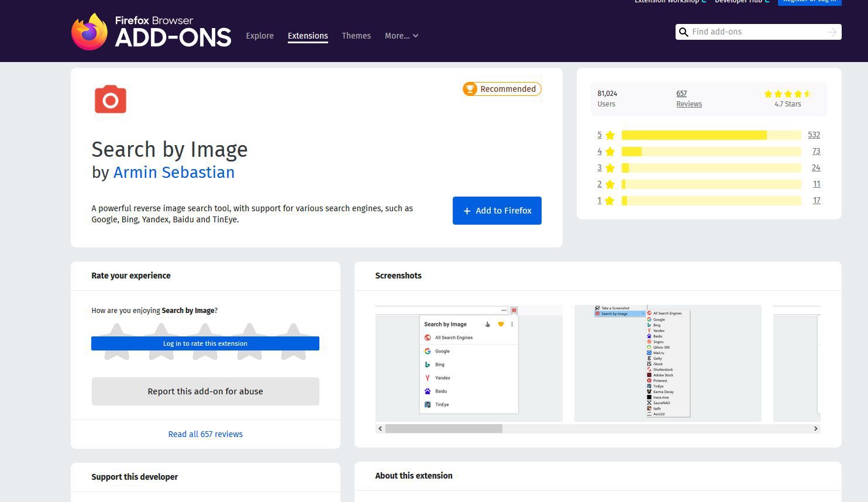The height and width of the screenshot is (502, 868).
Task: Click the star icon beside rating 3
Action: click(x=610, y=168)
